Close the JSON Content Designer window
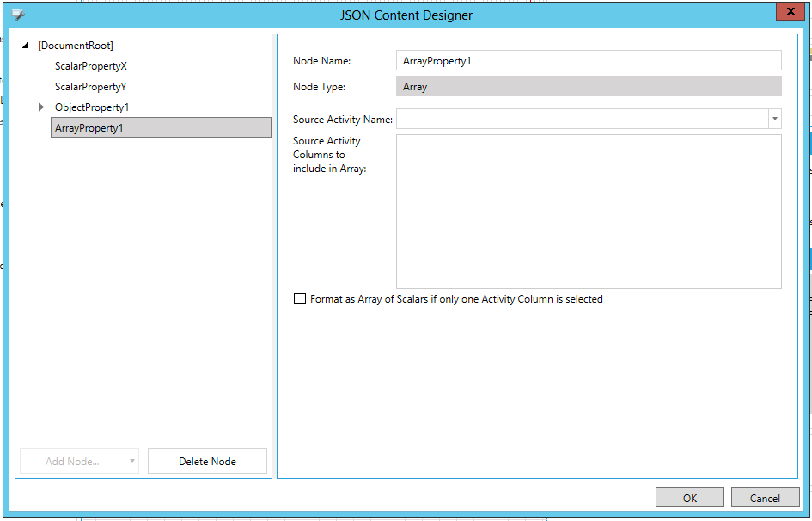This screenshot has height=521, width=812. 790,11
